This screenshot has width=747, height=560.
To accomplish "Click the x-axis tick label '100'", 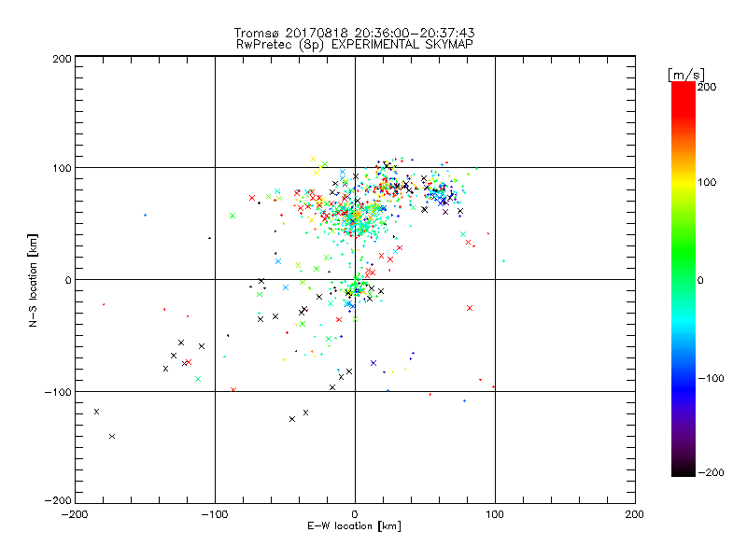I will [495, 514].
